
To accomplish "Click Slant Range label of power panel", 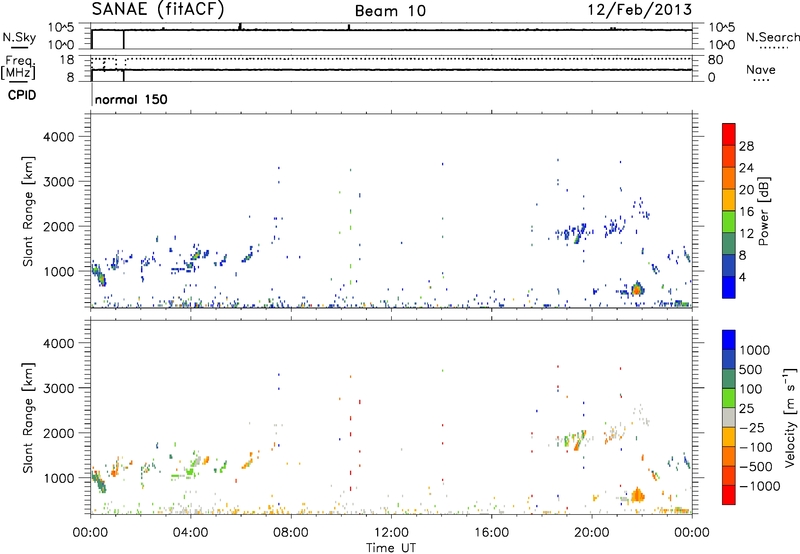I will tap(28, 211).
